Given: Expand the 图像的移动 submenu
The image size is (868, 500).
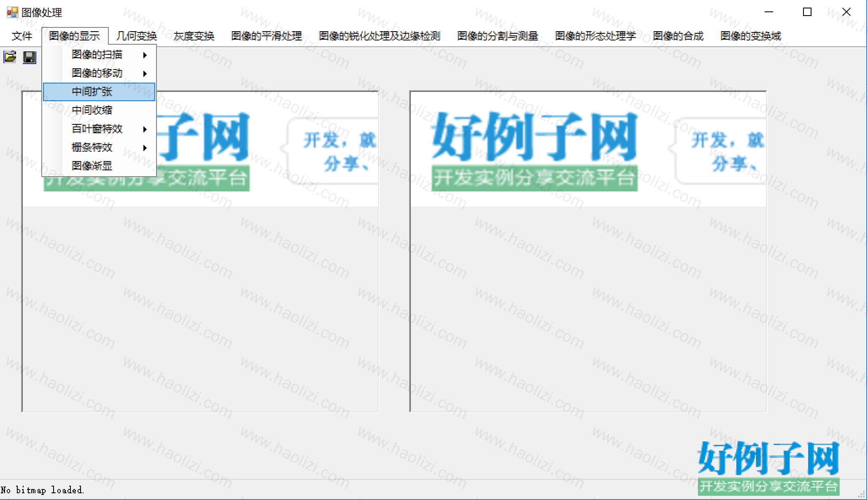Looking at the screenshot, I should tap(100, 73).
